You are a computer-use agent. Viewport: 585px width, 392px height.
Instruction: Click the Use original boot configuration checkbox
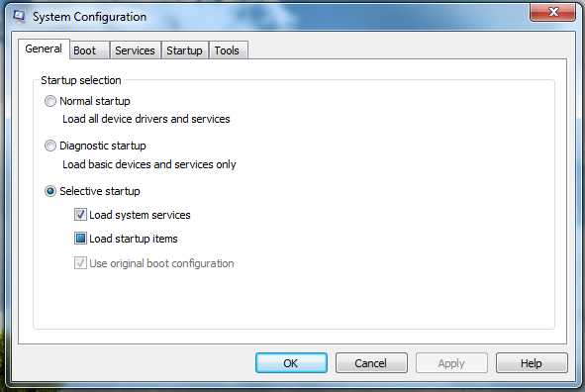[x=80, y=263]
